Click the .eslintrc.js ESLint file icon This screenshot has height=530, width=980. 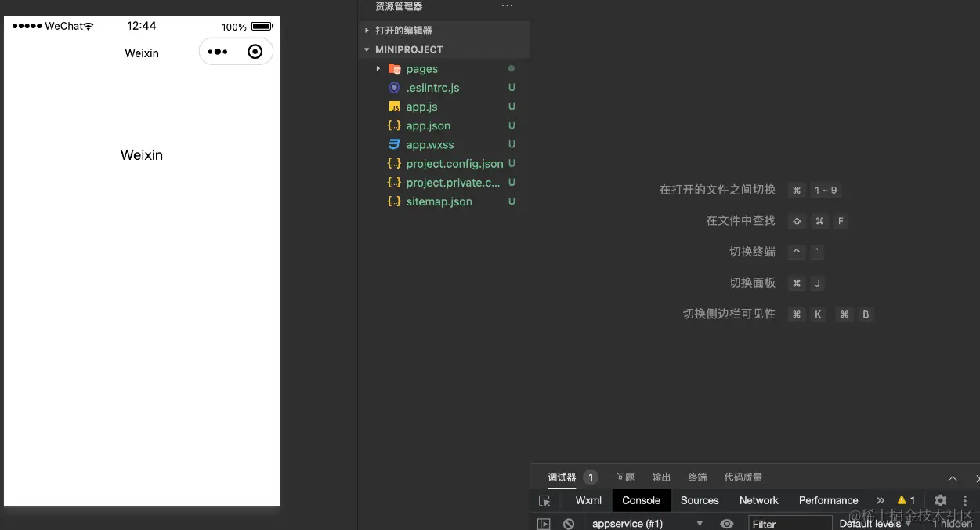point(395,88)
